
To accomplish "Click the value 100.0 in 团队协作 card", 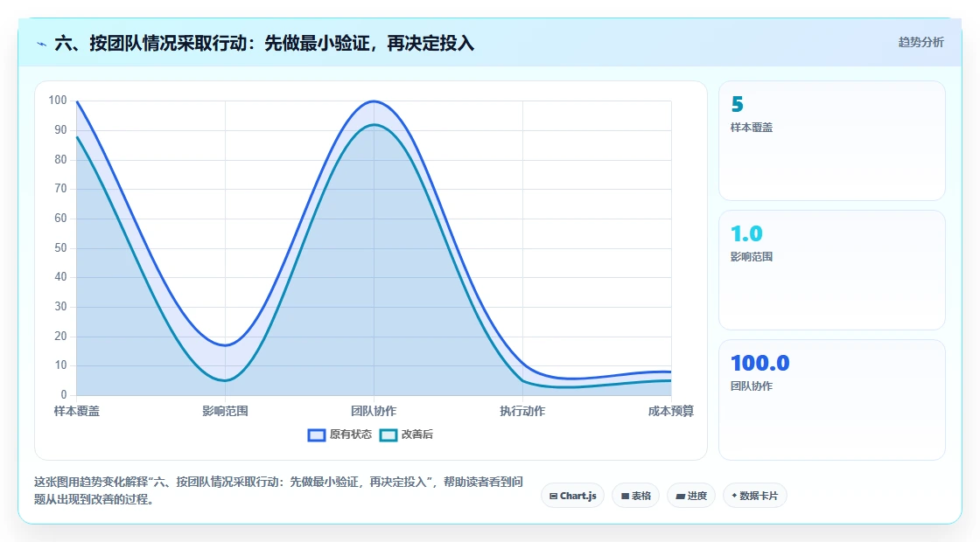I will [x=760, y=363].
